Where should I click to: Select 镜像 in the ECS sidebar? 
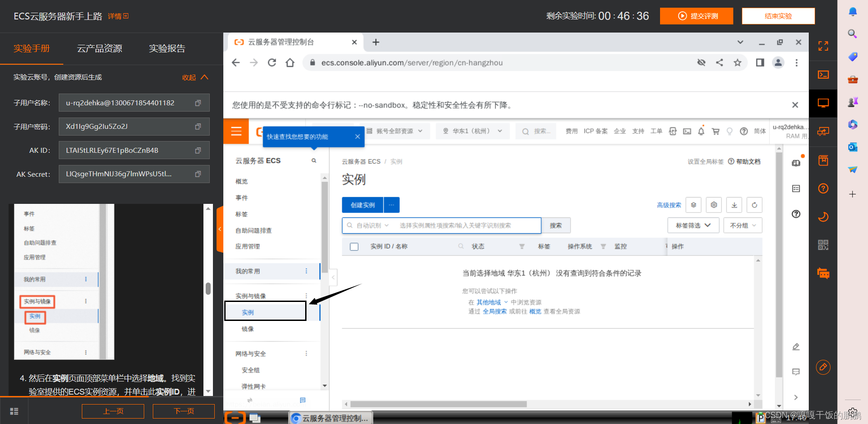(x=248, y=329)
